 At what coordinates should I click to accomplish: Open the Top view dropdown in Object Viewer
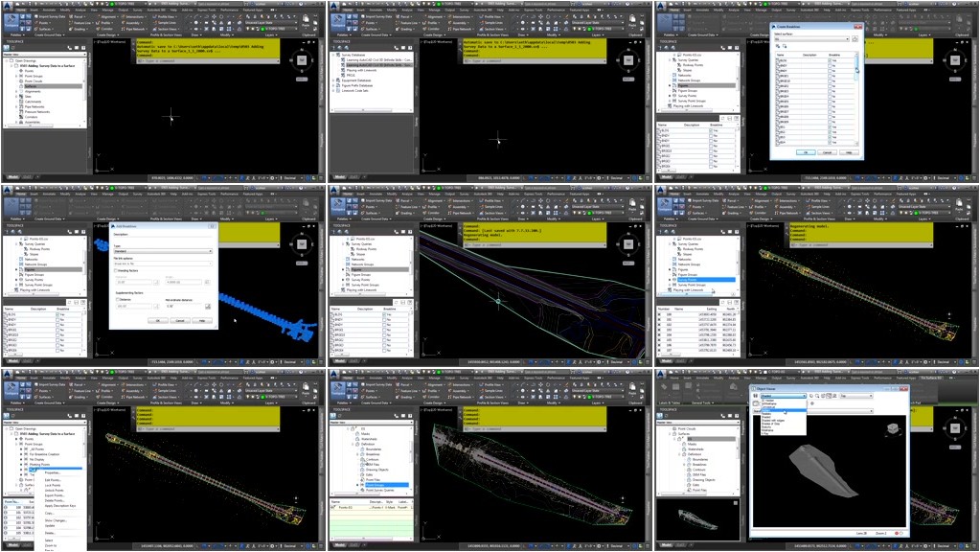pos(855,396)
